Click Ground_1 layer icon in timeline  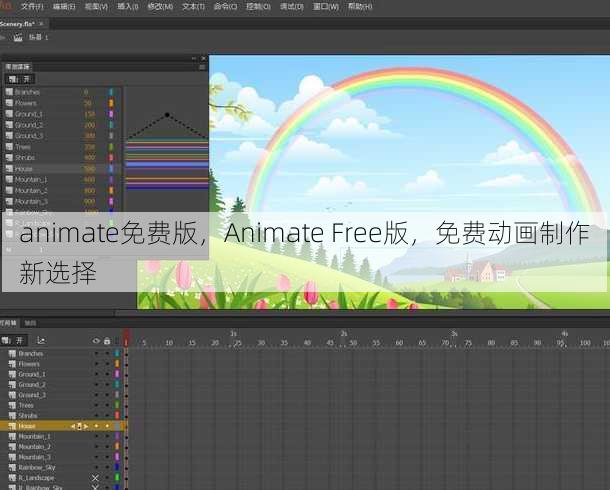(x=12, y=374)
